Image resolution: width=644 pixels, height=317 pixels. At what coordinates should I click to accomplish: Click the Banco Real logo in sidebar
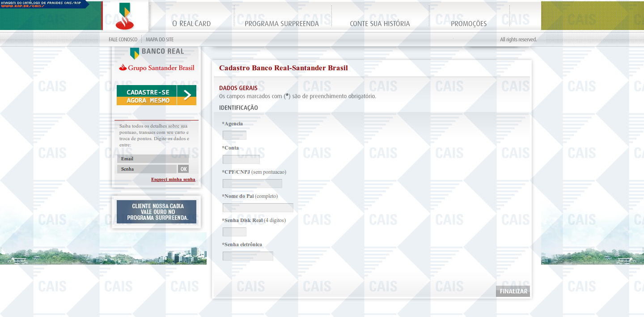pyautogui.click(x=157, y=52)
